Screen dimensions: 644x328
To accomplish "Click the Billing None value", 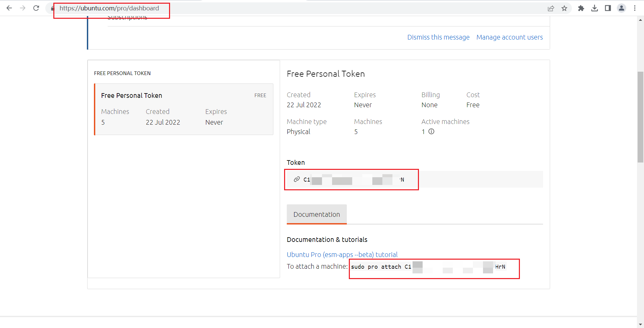I will [429, 105].
